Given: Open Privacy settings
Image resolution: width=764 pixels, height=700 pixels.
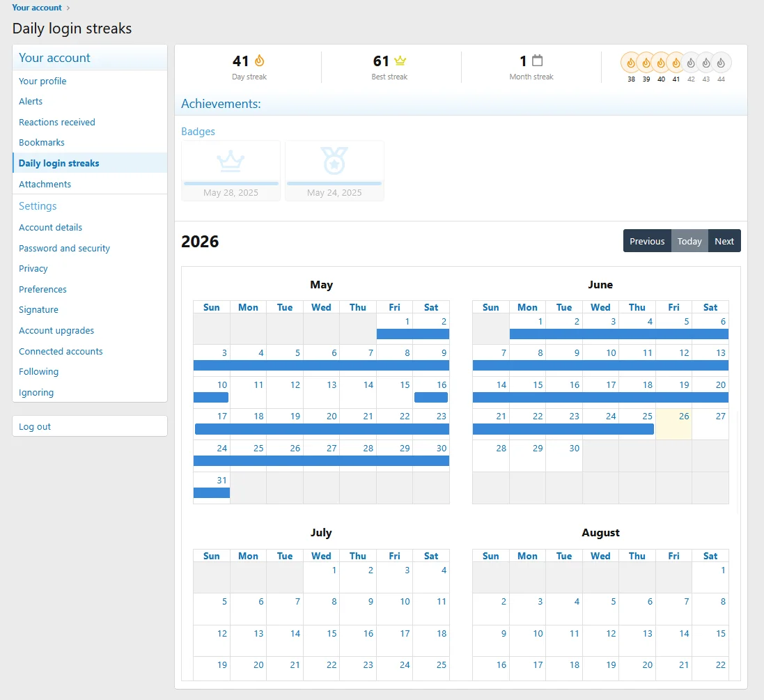Looking at the screenshot, I should (x=90, y=269).
